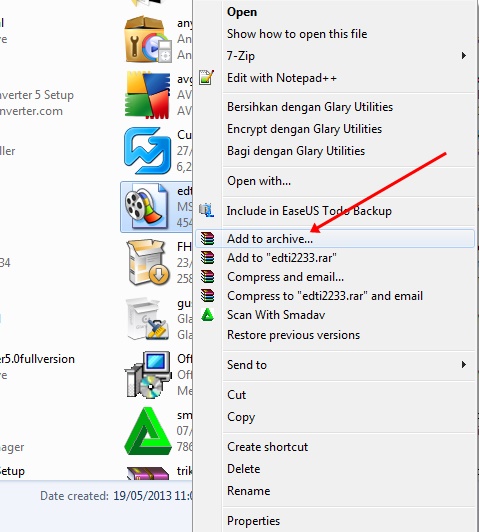This screenshot has height=532, width=479.
Task: Select the AVG antivirus four-color file icon
Action: 147,95
